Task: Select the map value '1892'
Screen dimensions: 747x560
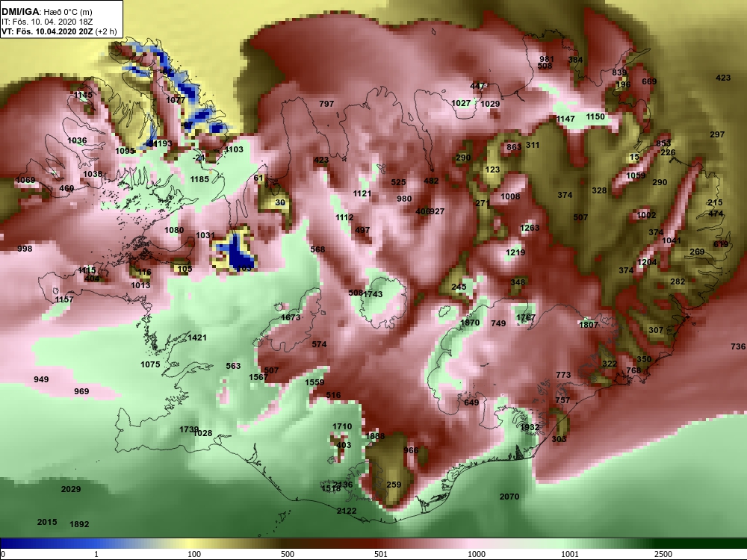Action: point(79,524)
